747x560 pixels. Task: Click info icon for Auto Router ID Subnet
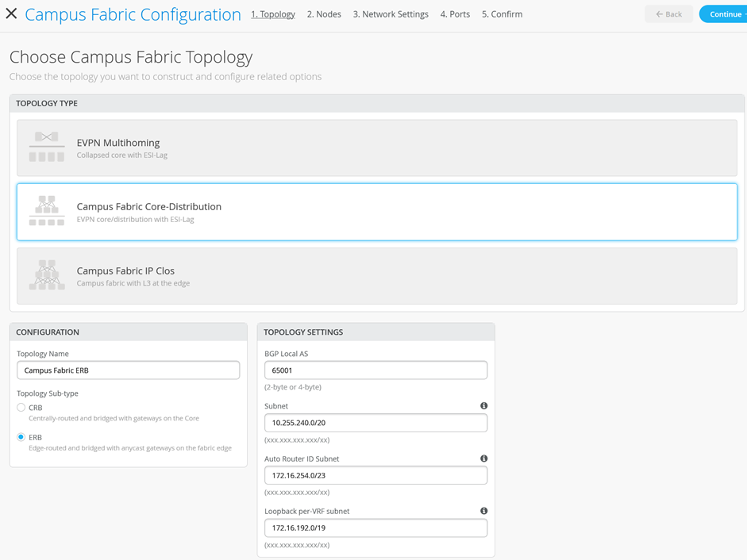click(x=483, y=458)
